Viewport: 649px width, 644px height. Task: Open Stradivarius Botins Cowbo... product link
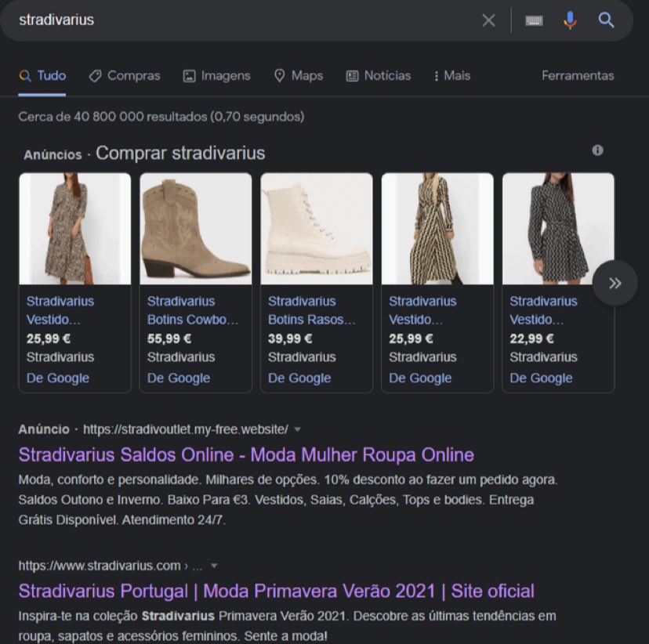pyautogui.click(x=193, y=310)
